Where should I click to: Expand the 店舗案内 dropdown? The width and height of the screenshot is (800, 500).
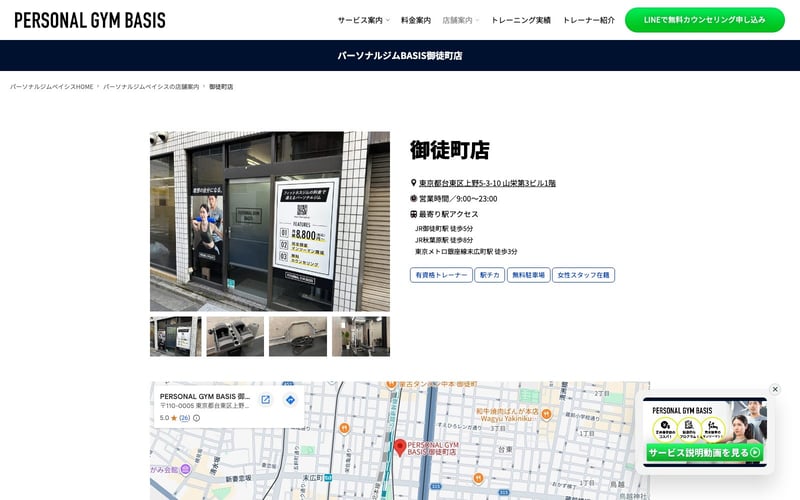click(461, 20)
